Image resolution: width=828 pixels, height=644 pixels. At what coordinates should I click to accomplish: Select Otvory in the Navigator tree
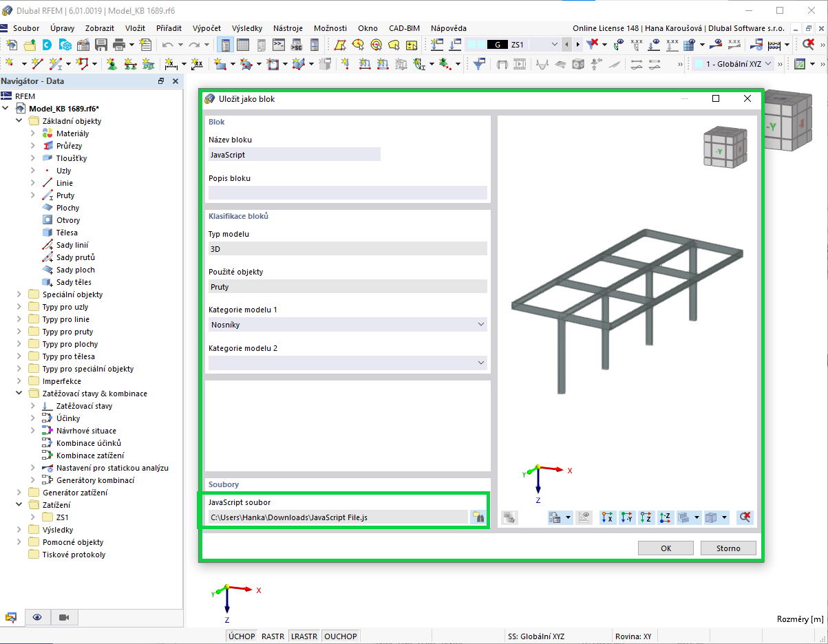[68, 220]
